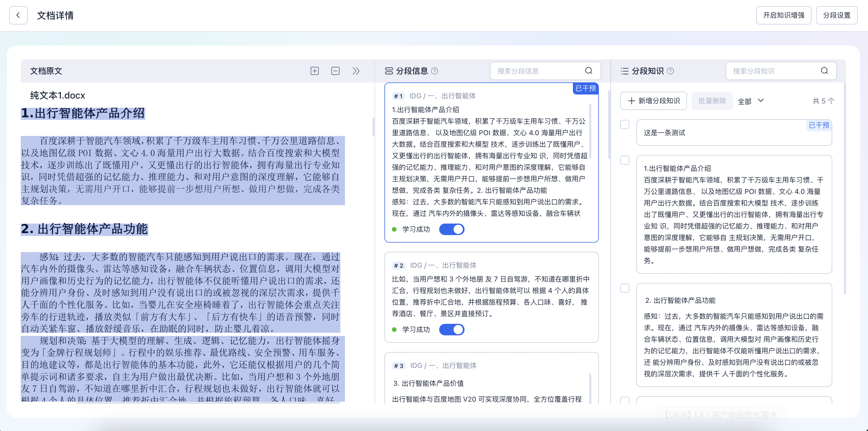The width and height of the screenshot is (868, 431).
Task: Open 分段设置 button
Action: [837, 15]
